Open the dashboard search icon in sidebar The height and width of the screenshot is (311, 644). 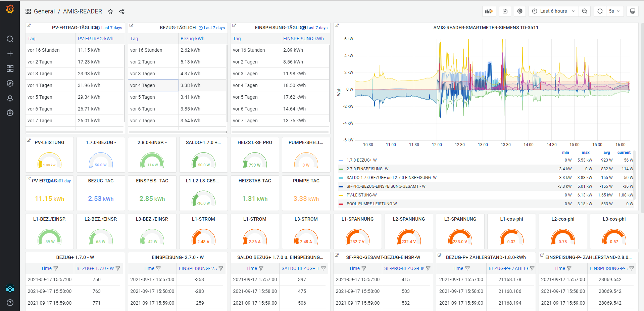(10, 39)
